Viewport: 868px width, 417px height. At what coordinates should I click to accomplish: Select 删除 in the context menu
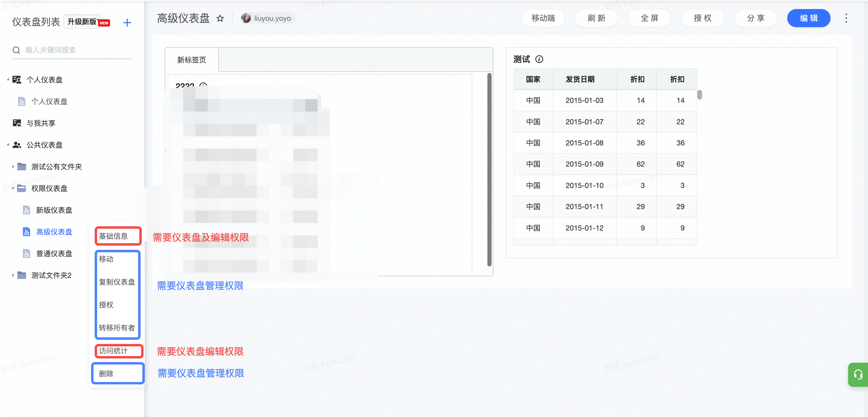(106, 374)
